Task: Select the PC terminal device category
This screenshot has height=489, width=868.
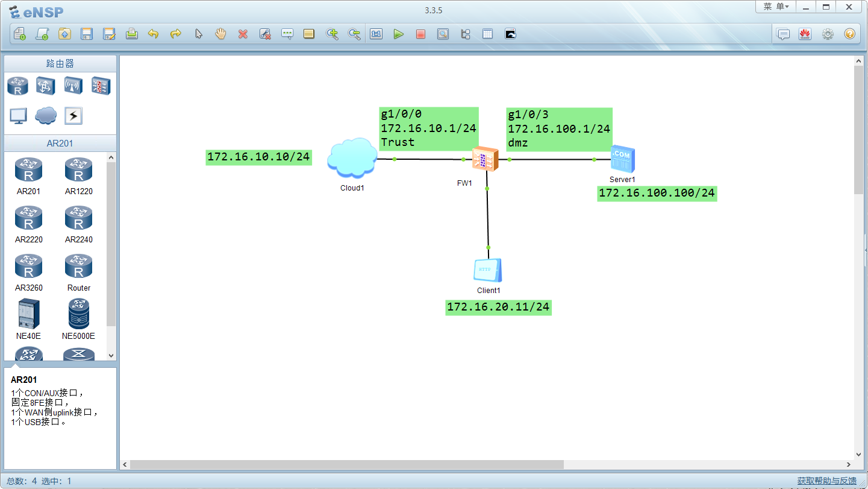Action: (x=18, y=116)
